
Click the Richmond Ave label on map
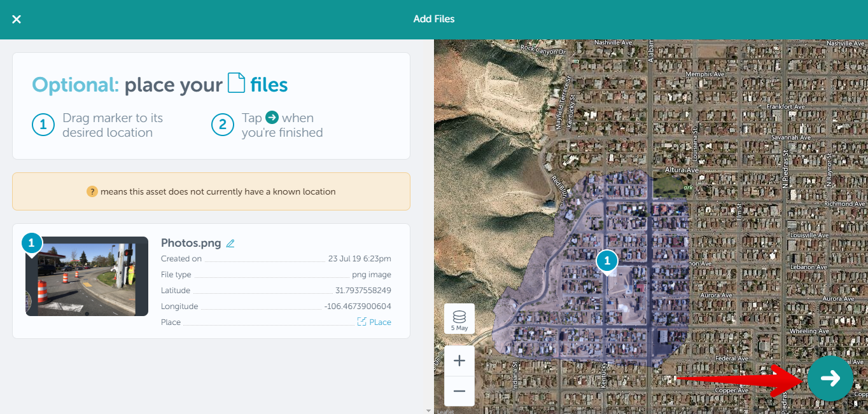coord(844,204)
